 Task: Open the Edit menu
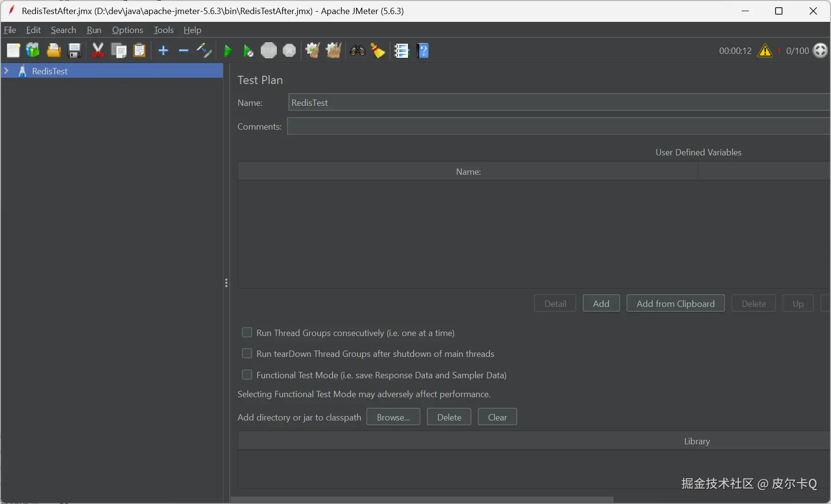pyautogui.click(x=34, y=30)
